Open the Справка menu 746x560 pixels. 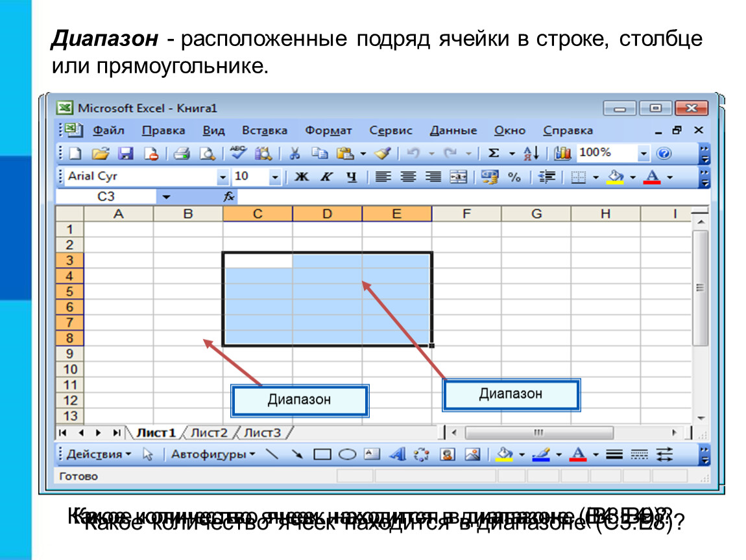pyautogui.click(x=568, y=130)
